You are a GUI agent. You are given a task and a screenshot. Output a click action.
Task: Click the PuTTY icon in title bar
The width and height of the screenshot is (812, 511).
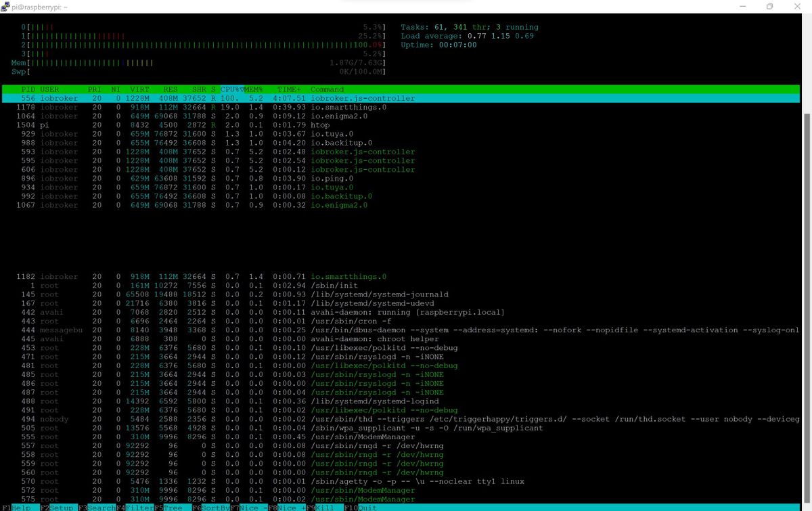pyautogui.click(x=5, y=6)
